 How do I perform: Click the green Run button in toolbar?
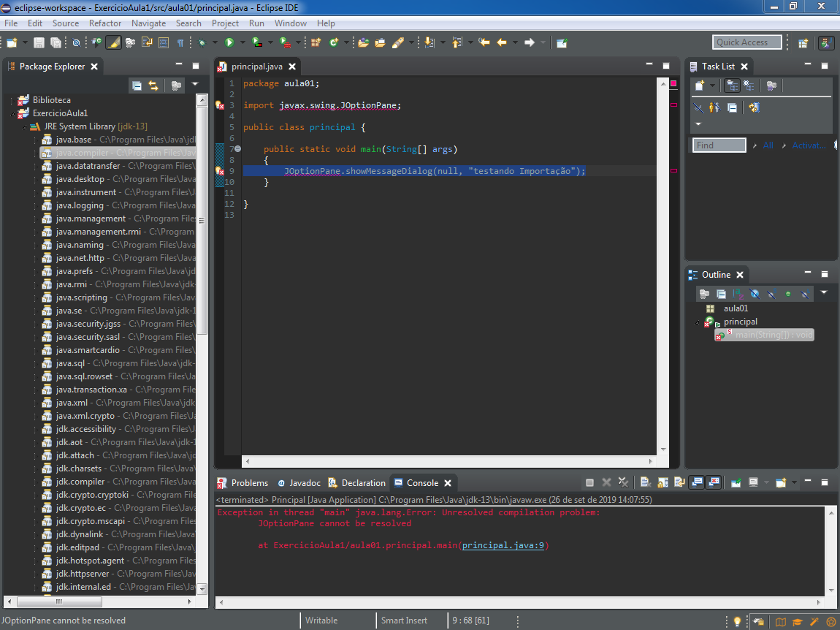pos(229,42)
